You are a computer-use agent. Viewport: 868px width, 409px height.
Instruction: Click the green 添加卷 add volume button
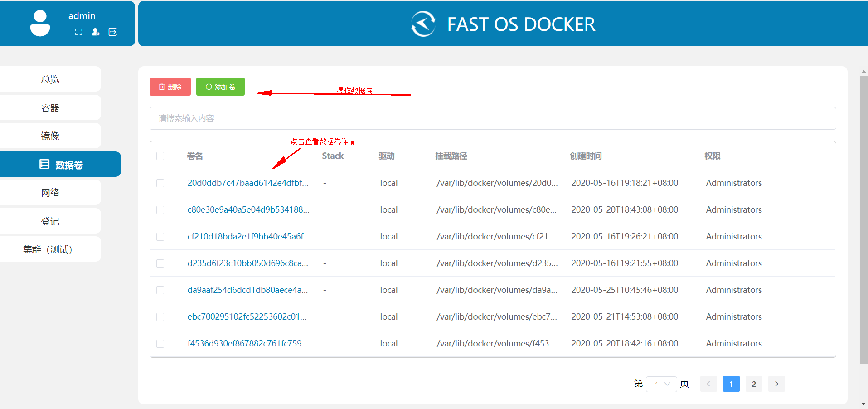220,87
